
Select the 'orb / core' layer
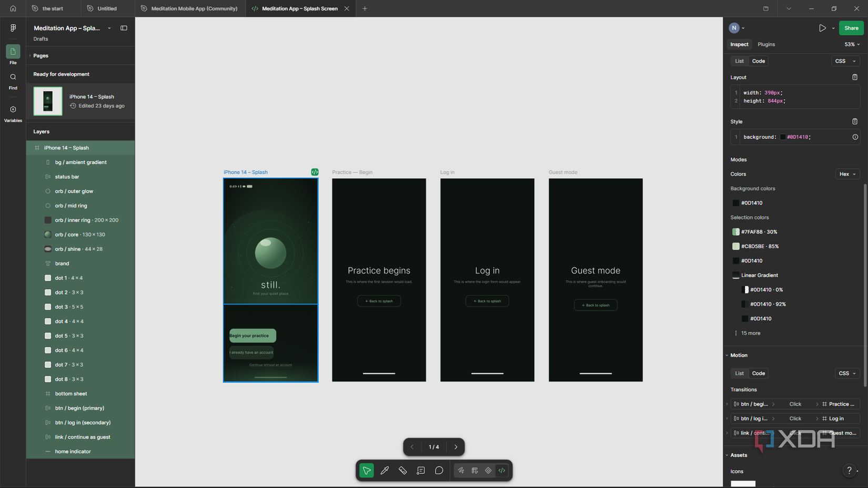point(80,235)
